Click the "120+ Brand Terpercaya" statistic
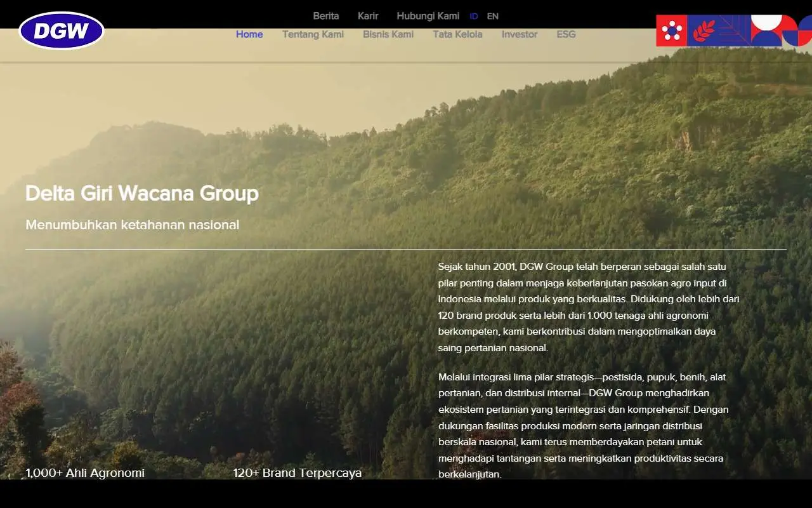Screen dimensions: 812x508 tap(298, 472)
